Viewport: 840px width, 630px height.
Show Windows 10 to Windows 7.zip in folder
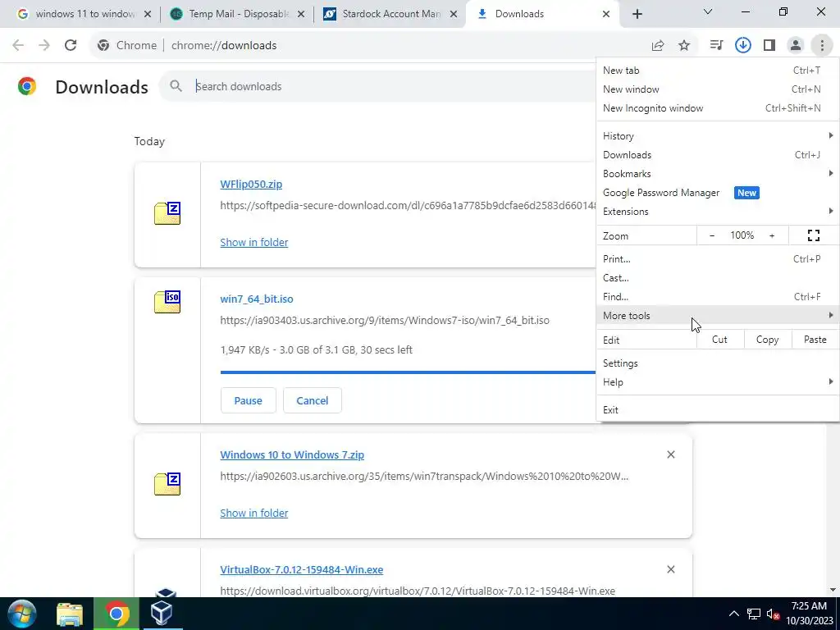[254, 513]
